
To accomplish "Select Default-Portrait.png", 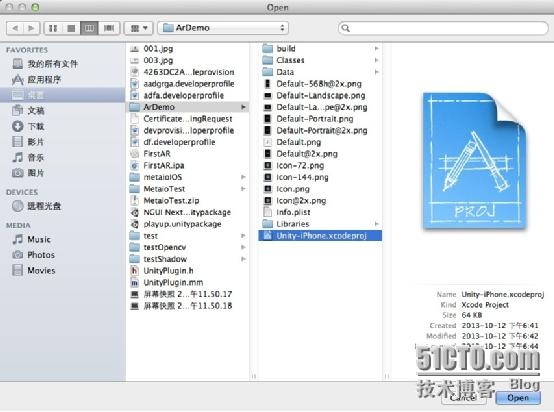I will pyautogui.click(x=320, y=119).
